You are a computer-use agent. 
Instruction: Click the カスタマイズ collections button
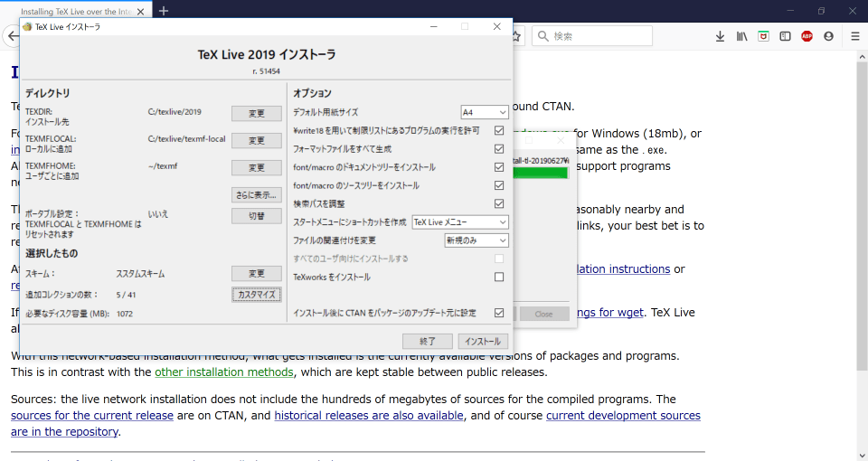pos(256,295)
